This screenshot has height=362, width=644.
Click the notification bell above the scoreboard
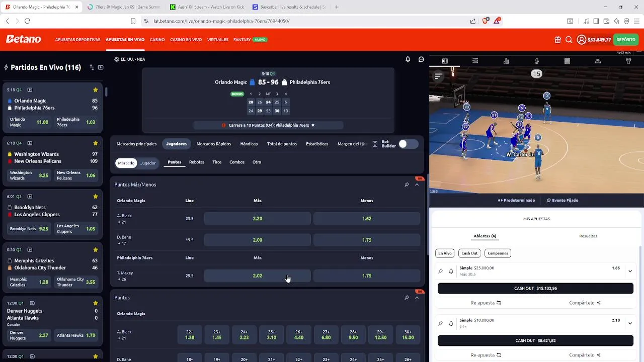pyautogui.click(x=408, y=59)
